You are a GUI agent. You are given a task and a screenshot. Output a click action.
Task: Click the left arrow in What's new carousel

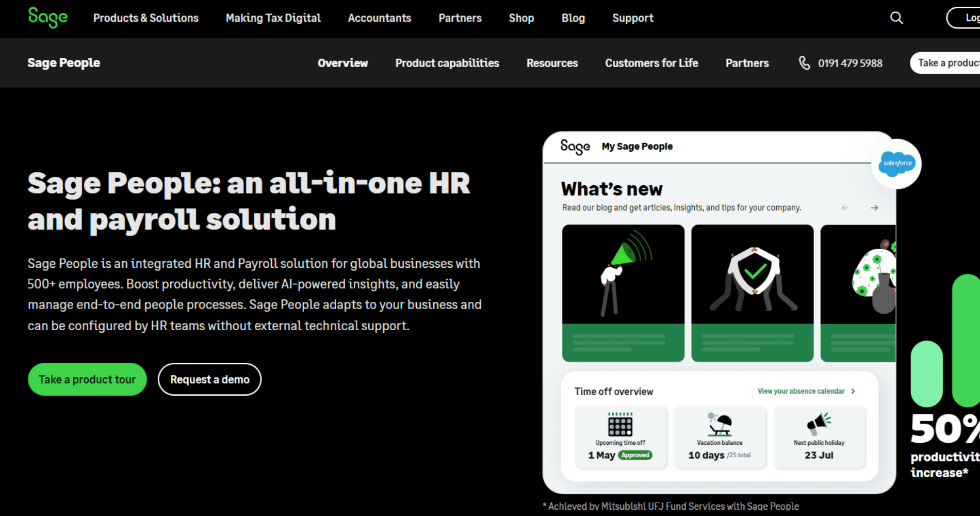pos(845,208)
